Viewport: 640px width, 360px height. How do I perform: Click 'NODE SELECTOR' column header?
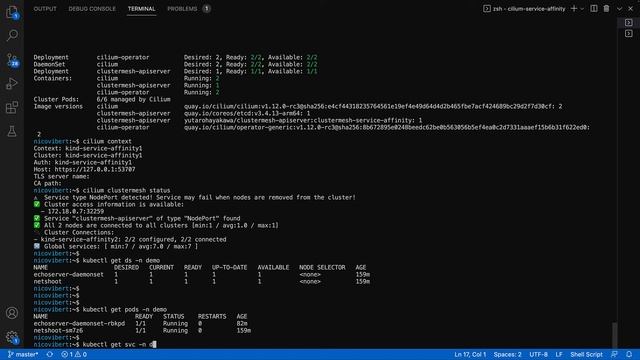[x=322, y=268]
